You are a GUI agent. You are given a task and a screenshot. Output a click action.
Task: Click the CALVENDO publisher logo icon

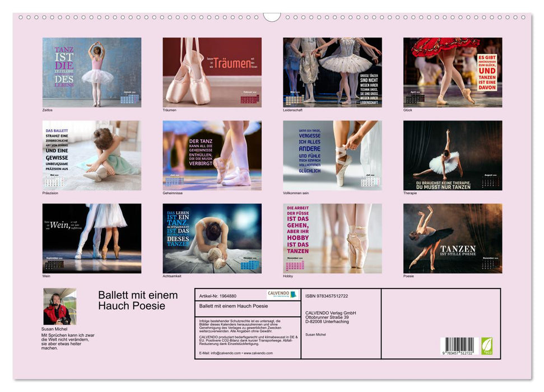point(292,294)
